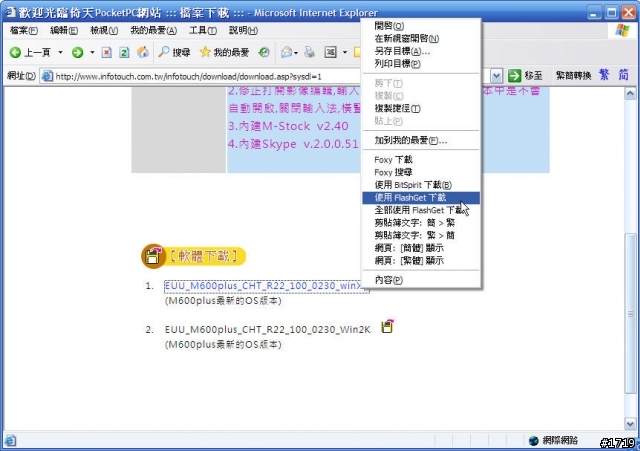Refresh the page with green refresh icon
This screenshot has height=451, width=640.
click(x=124, y=52)
